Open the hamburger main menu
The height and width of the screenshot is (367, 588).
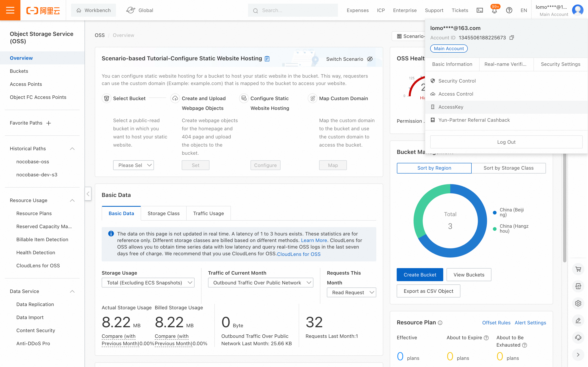[x=10, y=10]
